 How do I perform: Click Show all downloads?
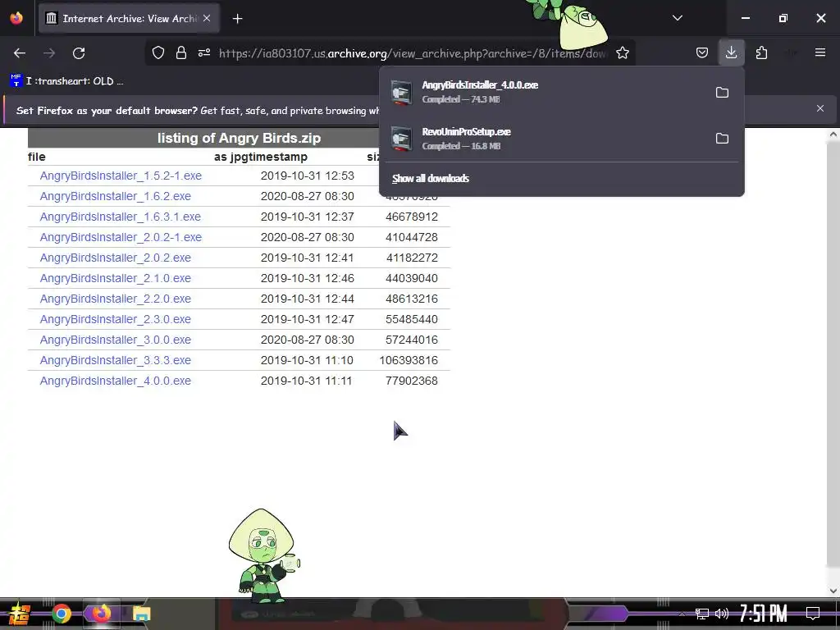[430, 178]
